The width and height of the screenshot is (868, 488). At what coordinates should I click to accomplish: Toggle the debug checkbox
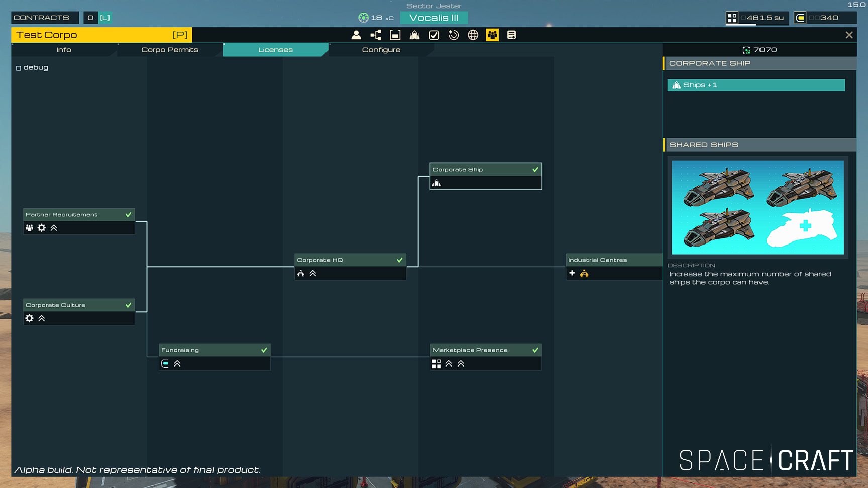pyautogui.click(x=19, y=68)
